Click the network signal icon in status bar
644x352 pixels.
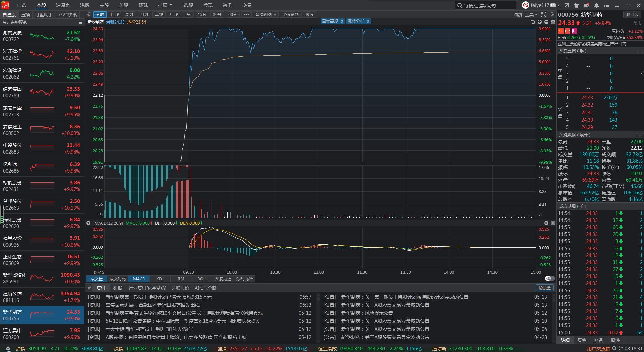point(621,349)
